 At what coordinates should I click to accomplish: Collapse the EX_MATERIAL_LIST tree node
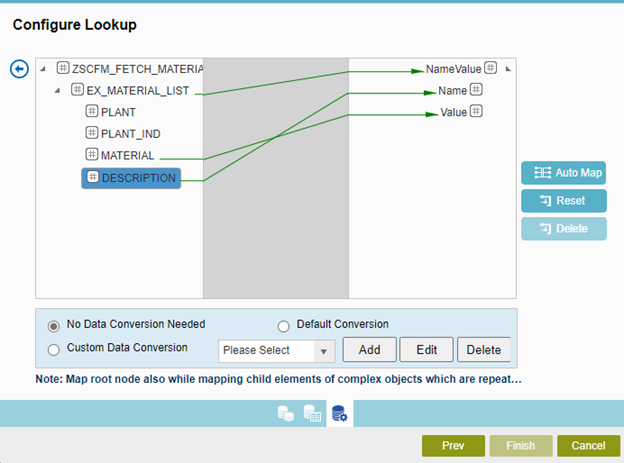click(57, 91)
